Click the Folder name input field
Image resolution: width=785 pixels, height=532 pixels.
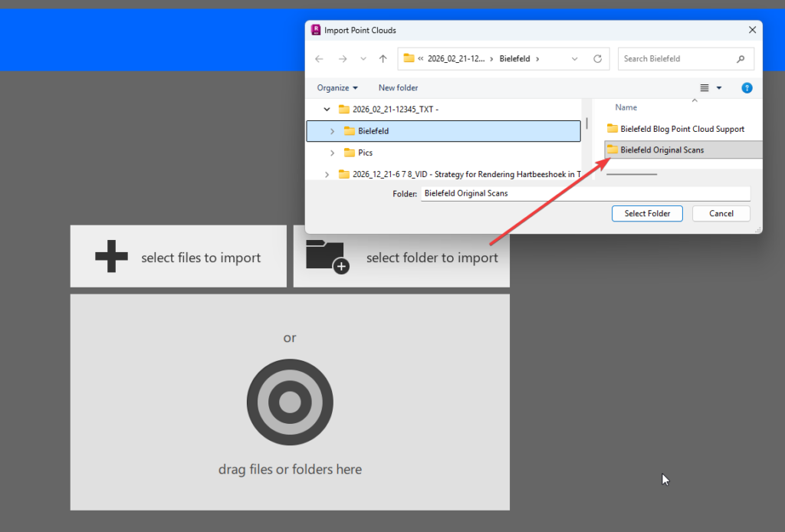click(585, 194)
